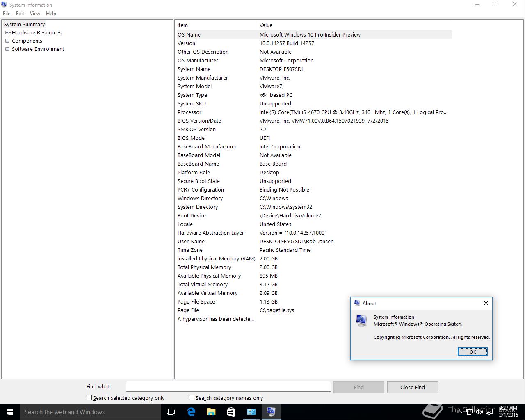Click the System Information title bar icon

point(4,5)
